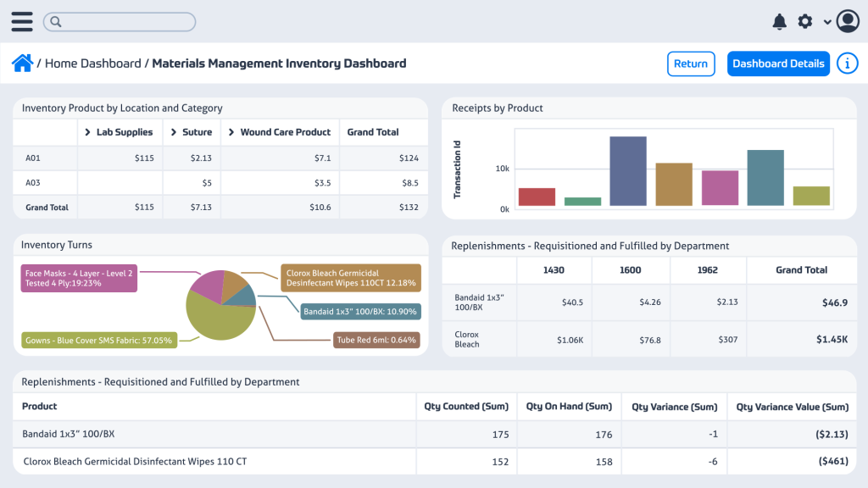Click the Return button
Screen dimensions: 868x488
click(691, 64)
